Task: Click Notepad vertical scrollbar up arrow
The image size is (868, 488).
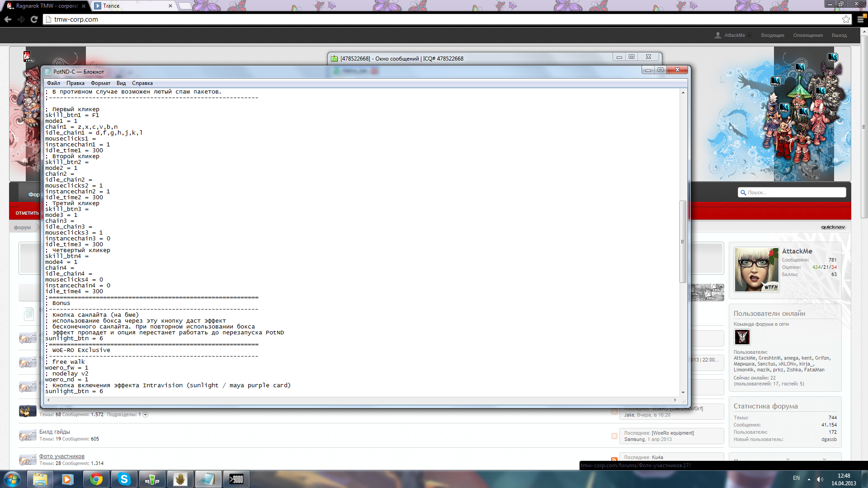Action: tap(683, 92)
